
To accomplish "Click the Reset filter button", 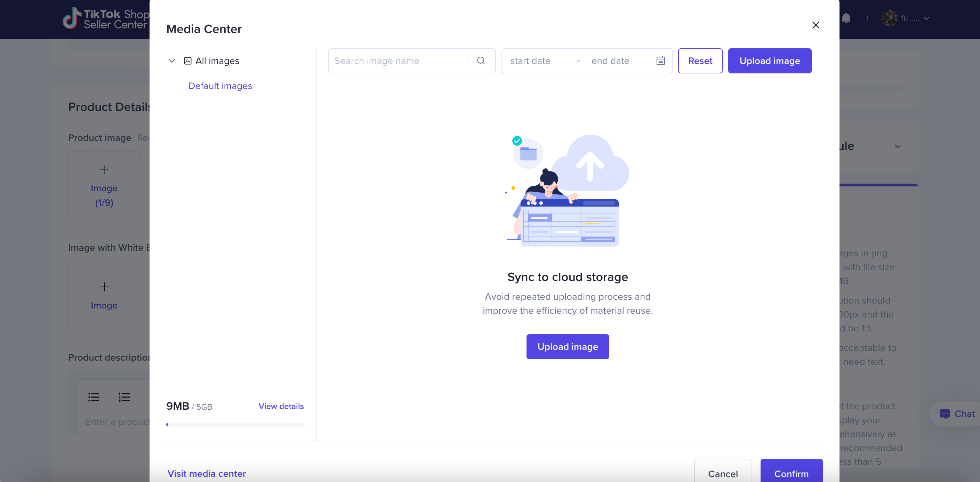I will pyautogui.click(x=700, y=61).
